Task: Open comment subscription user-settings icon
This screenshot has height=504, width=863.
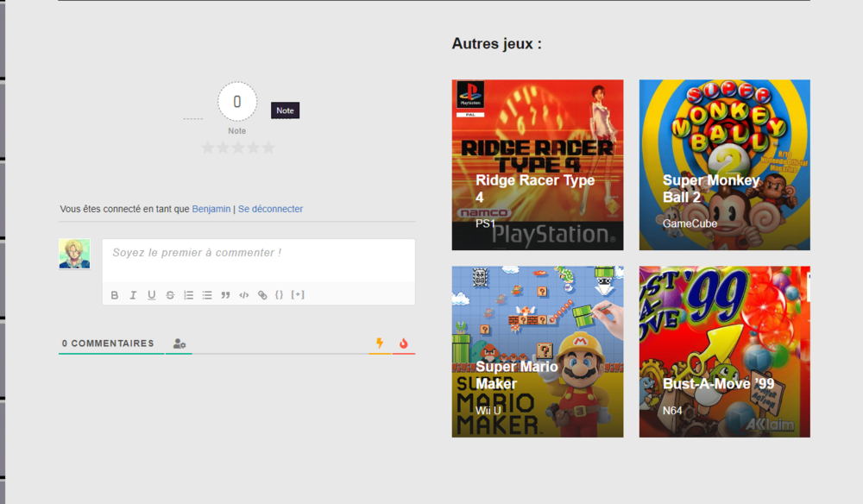Action: click(180, 343)
